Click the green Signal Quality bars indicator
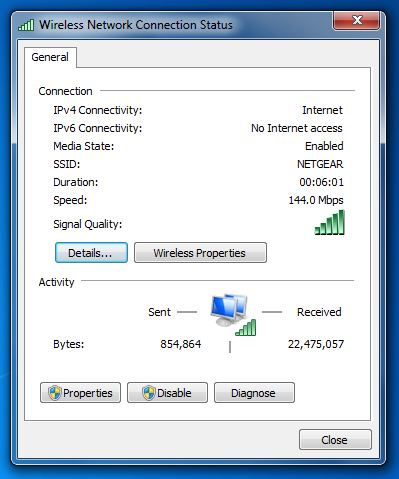Screen dimensions: 399x479 click(x=330, y=222)
